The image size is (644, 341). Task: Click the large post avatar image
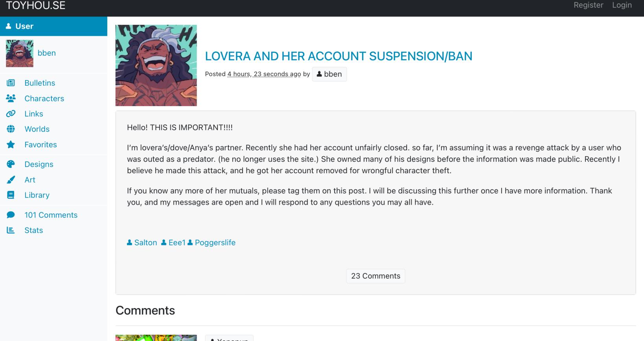[x=156, y=66]
